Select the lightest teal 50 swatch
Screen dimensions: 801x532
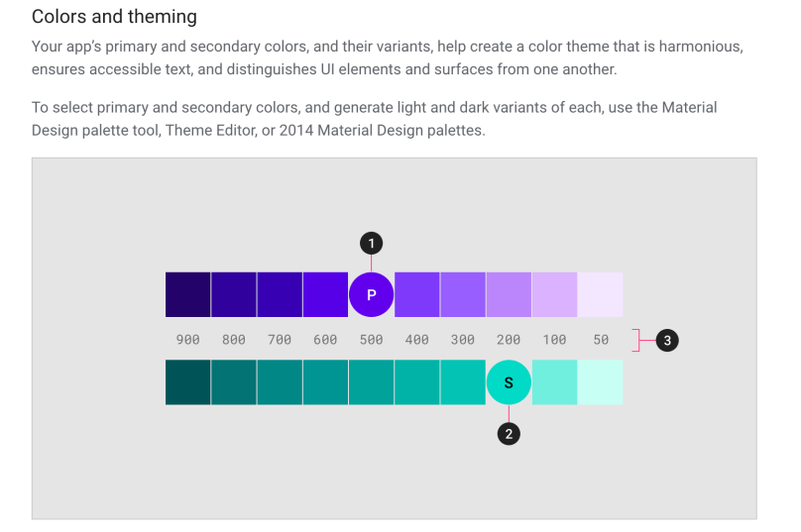pyautogui.click(x=601, y=382)
